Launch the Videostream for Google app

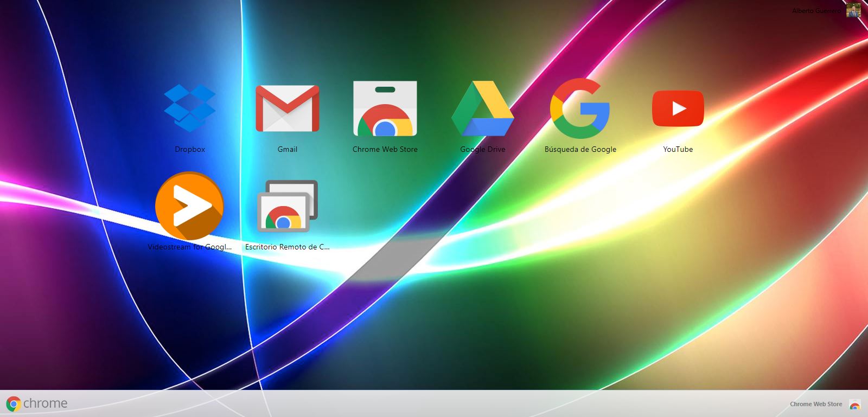coord(189,206)
